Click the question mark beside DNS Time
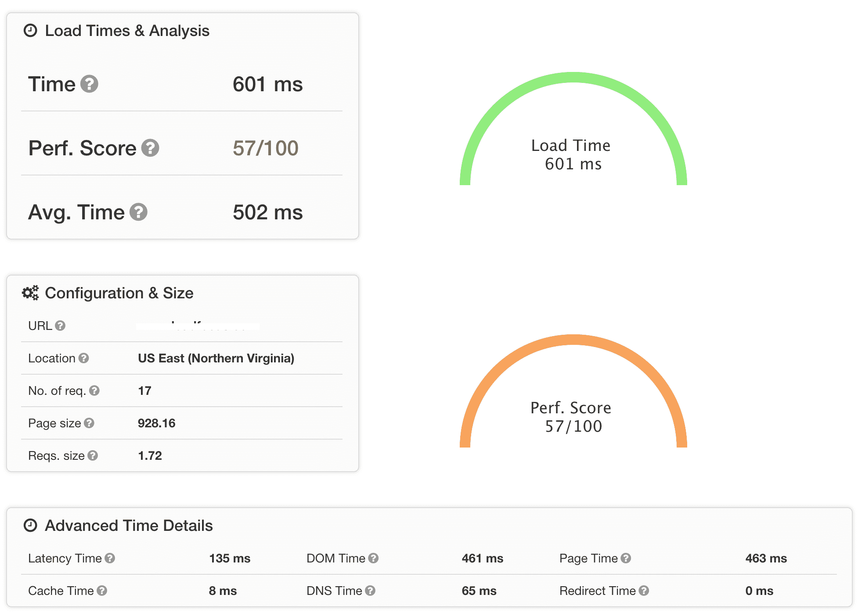Screen dimensions: 858x616 click(x=370, y=590)
